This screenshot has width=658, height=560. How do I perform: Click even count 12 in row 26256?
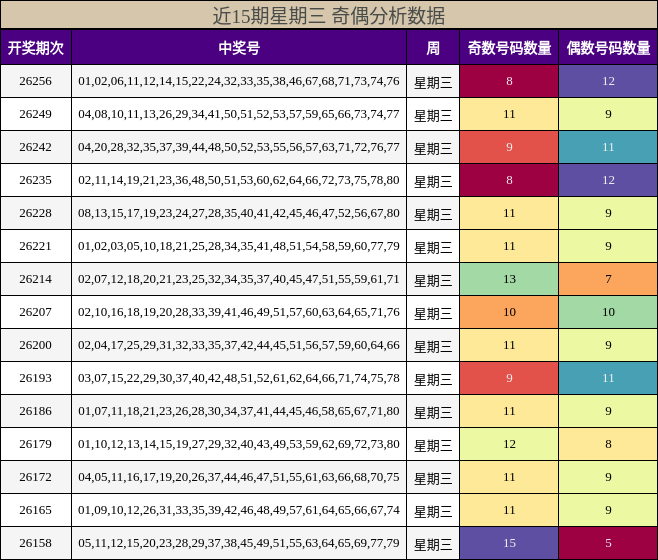point(608,81)
